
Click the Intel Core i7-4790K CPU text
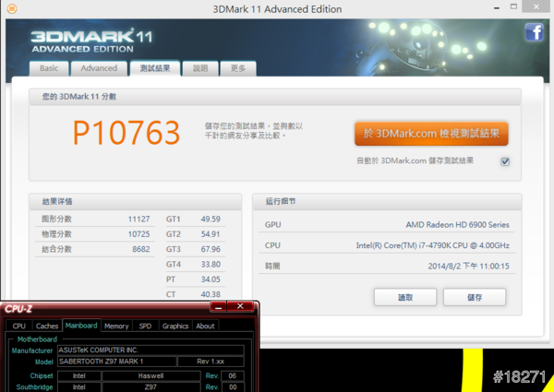pos(433,245)
